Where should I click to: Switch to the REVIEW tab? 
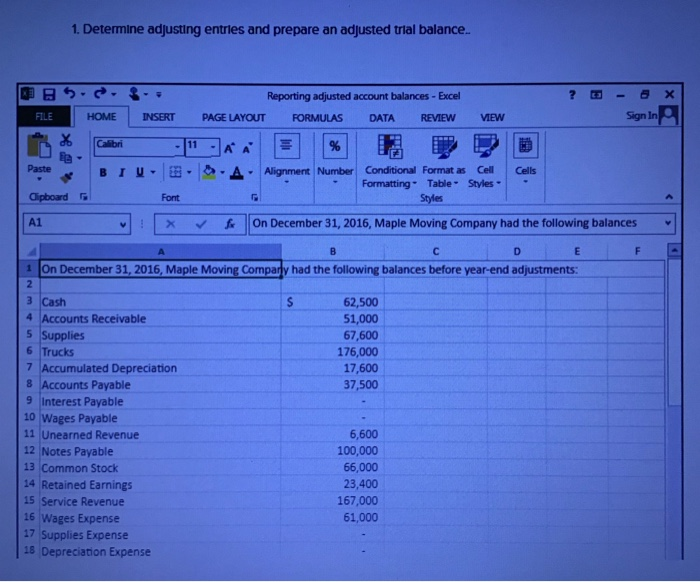(438, 118)
